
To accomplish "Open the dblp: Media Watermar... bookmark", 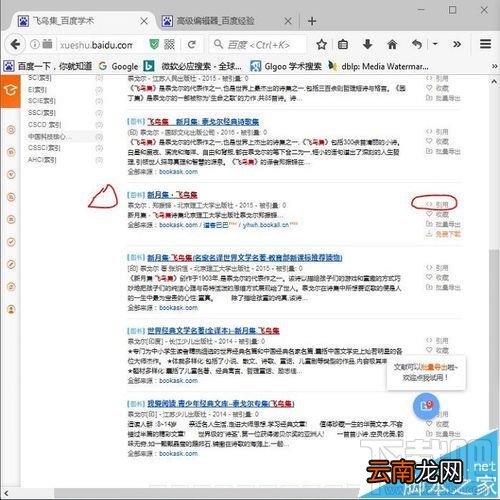I will point(378,66).
